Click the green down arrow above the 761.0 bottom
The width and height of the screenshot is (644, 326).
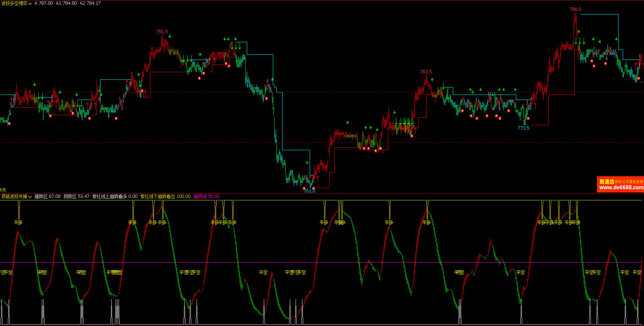point(307,162)
